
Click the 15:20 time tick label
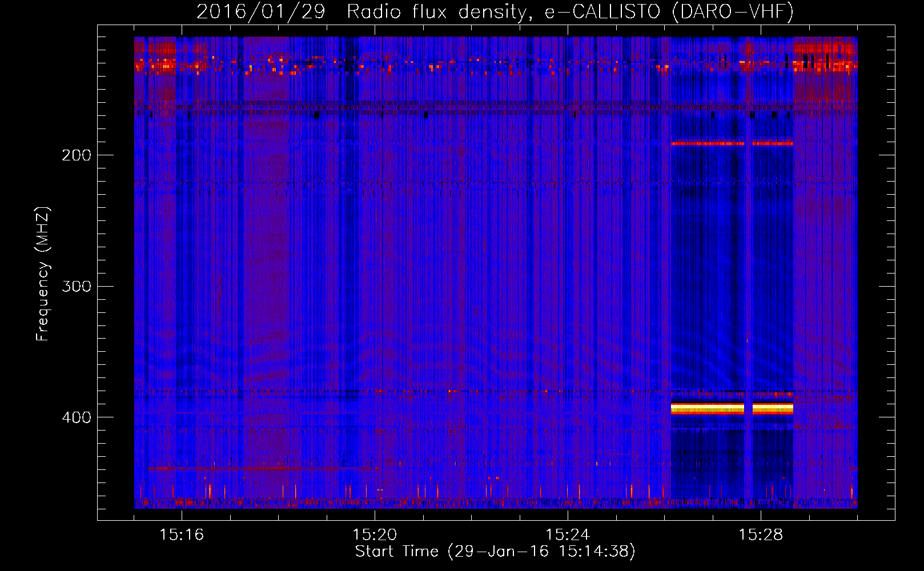tap(375, 534)
